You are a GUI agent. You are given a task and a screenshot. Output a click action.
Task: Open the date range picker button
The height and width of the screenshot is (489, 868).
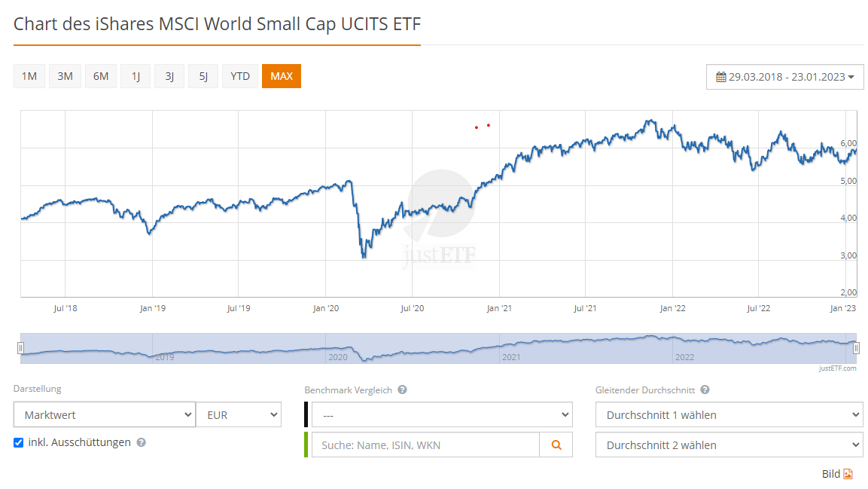pos(784,77)
